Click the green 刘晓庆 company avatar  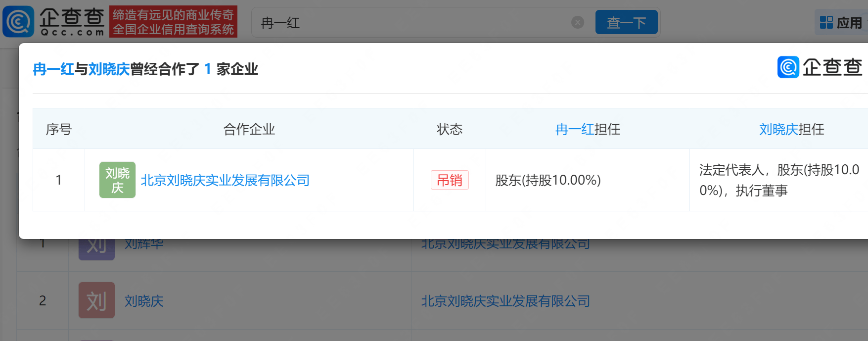pyautogui.click(x=117, y=180)
